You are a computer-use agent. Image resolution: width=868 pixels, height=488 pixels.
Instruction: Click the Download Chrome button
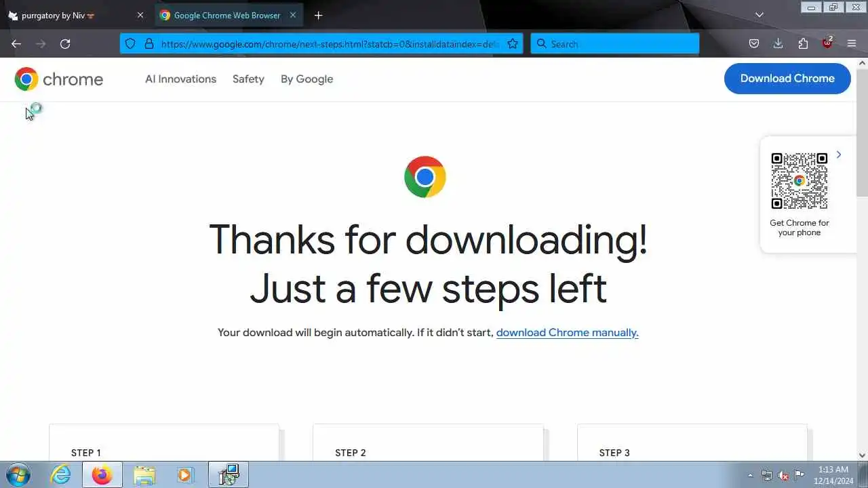click(787, 79)
